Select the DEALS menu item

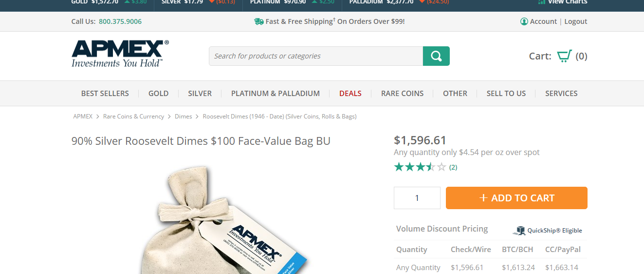350,93
